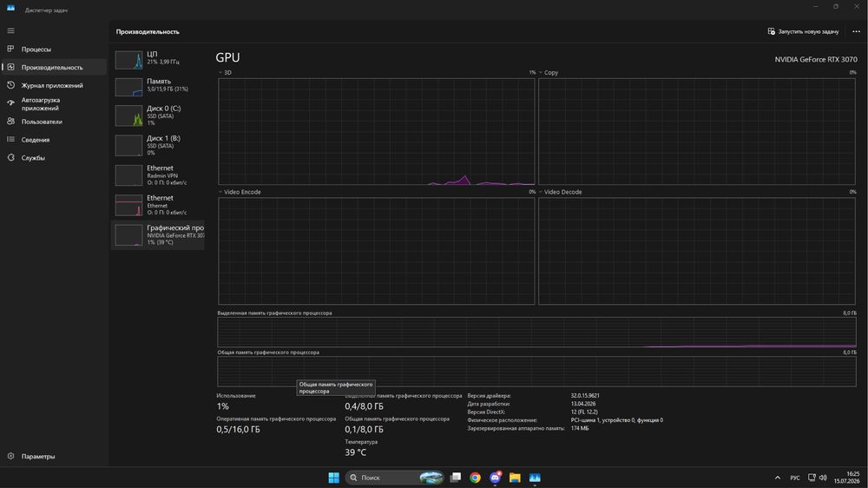Viewport: 868px width, 488px height.
Task: Click Запустить новую задачу button
Action: click(803, 31)
